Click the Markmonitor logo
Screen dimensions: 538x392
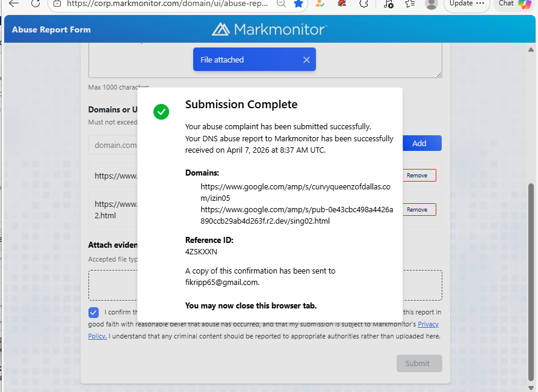tap(270, 29)
